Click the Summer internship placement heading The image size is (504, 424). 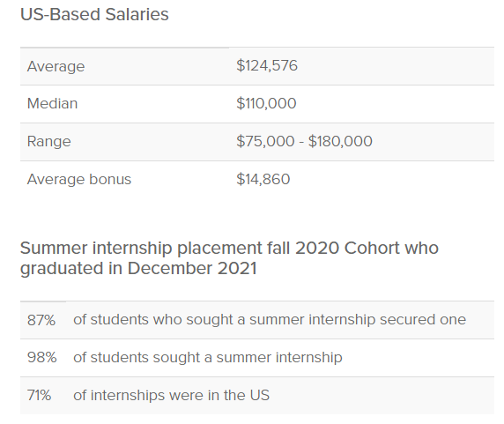tap(229, 258)
